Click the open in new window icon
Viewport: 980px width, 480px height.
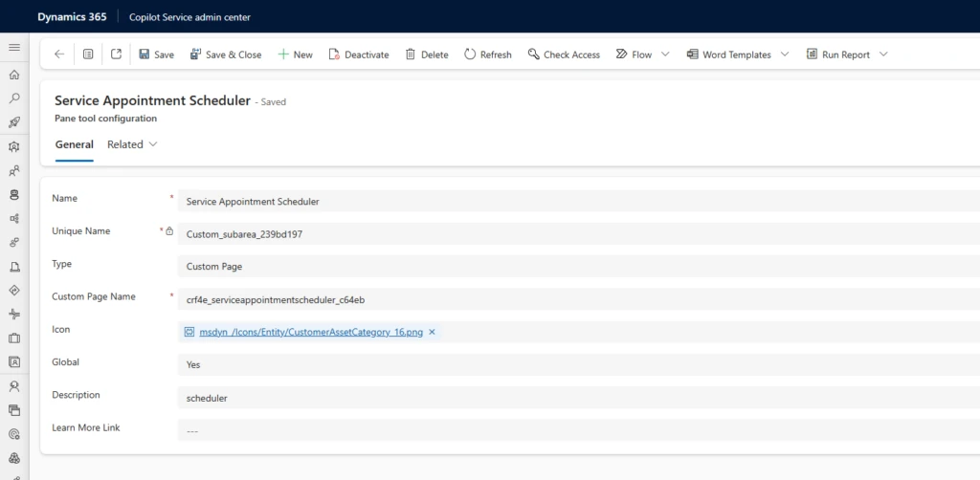116,55
